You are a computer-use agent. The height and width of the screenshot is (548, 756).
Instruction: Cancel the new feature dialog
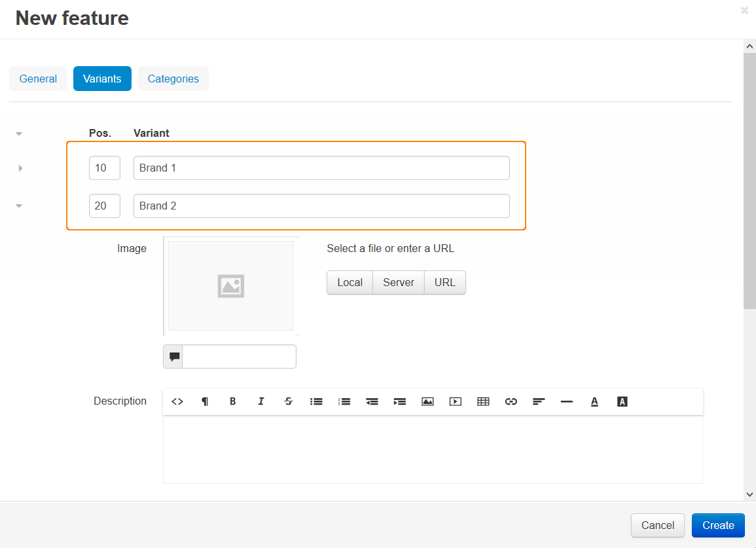(658, 525)
